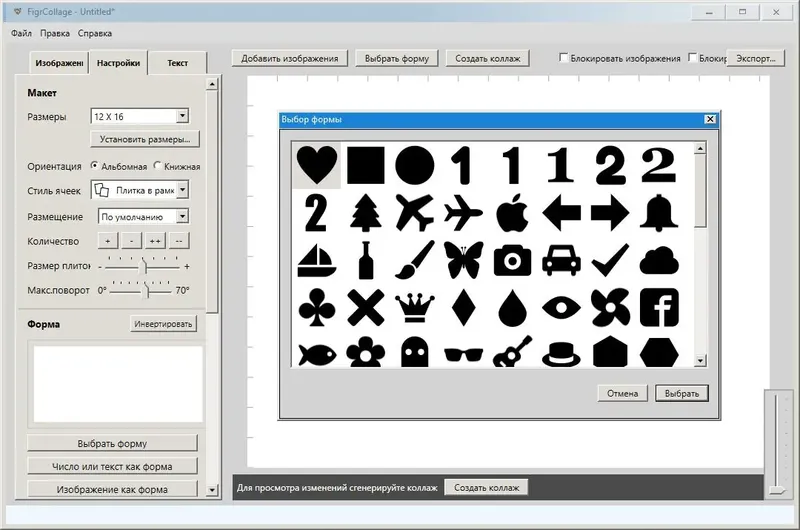
Task: Select the bottle shape
Action: pos(365,260)
